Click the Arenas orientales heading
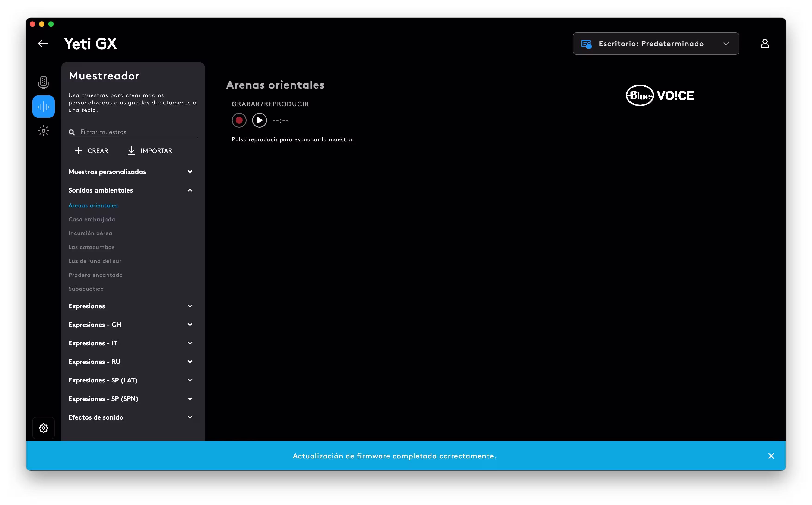812x505 pixels. point(275,85)
